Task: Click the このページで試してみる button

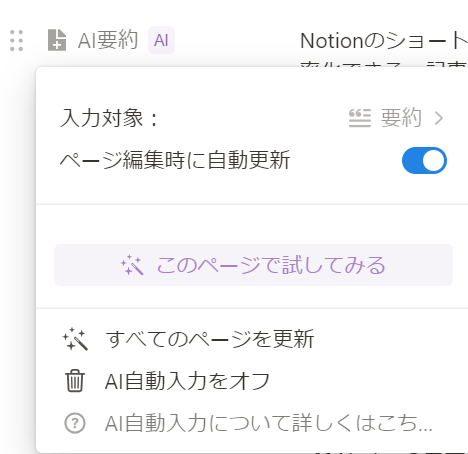Action: [x=253, y=265]
